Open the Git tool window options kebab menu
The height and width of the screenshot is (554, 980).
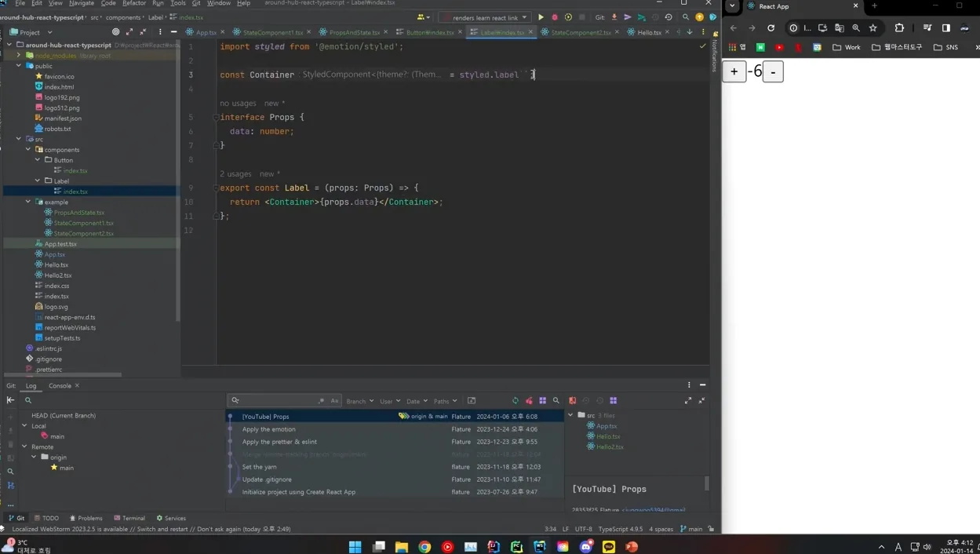690,385
